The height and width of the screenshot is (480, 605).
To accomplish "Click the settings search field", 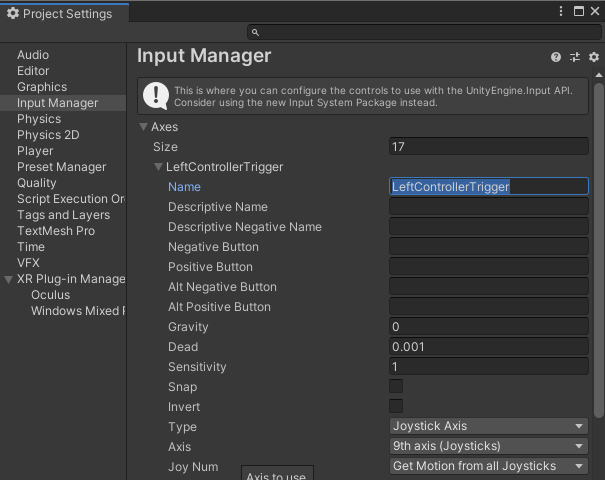I will (424, 32).
